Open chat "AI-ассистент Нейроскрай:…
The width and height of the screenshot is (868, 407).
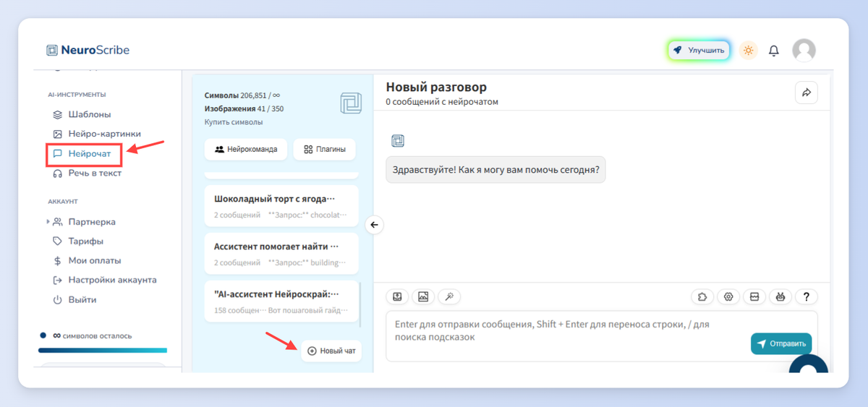coord(281,301)
